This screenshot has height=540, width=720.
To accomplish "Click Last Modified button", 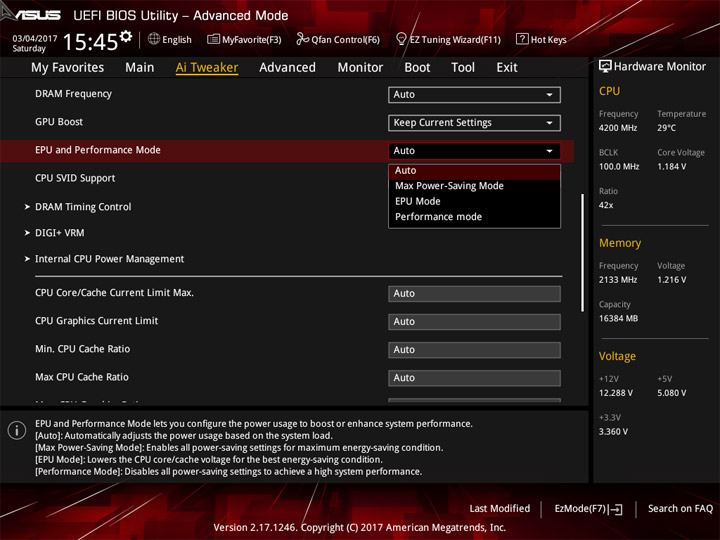I will coord(500,509).
